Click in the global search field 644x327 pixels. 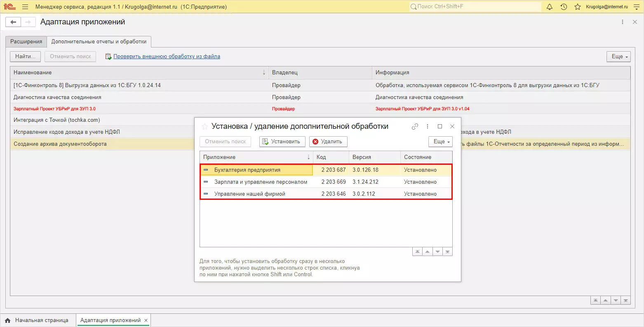(474, 7)
